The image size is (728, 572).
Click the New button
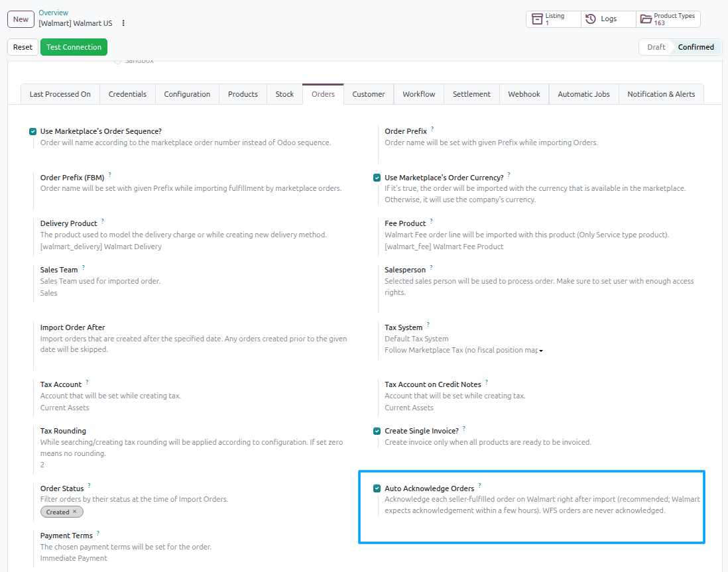[x=21, y=19]
